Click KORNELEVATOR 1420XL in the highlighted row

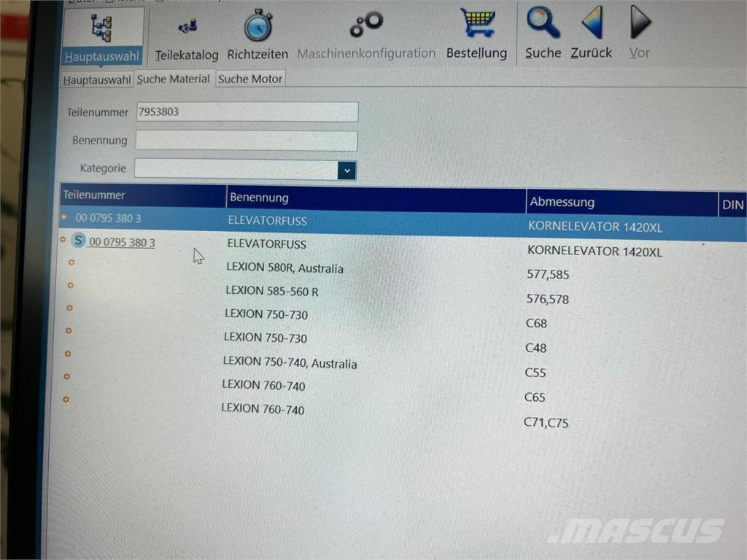pyautogui.click(x=595, y=227)
